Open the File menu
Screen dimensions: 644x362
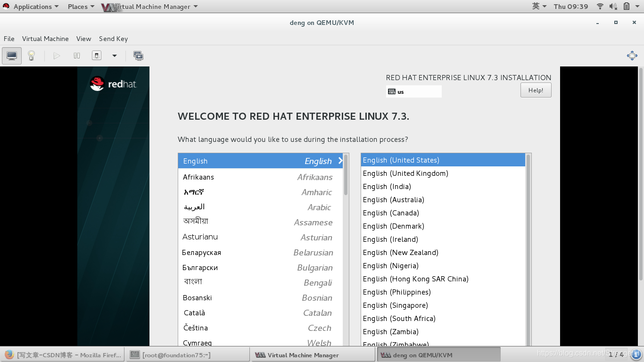9,39
